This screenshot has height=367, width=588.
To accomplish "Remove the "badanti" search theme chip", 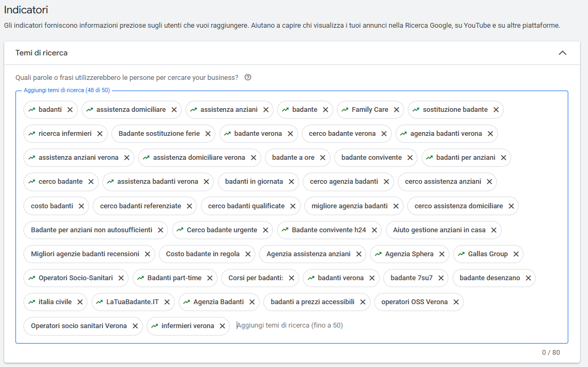I will [70, 110].
